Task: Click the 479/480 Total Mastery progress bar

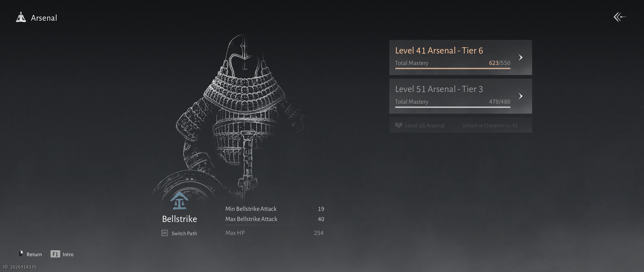Action: click(x=452, y=107)
